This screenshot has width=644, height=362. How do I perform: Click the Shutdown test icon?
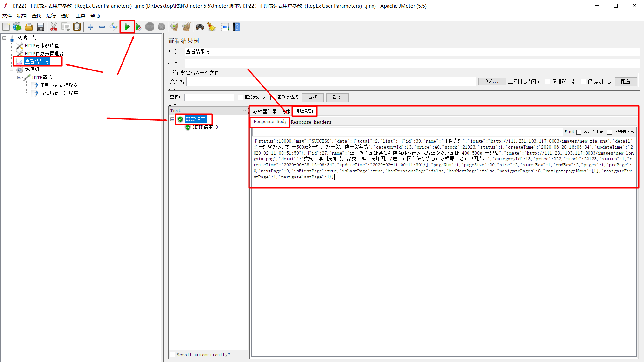click(x=161, y=27)
